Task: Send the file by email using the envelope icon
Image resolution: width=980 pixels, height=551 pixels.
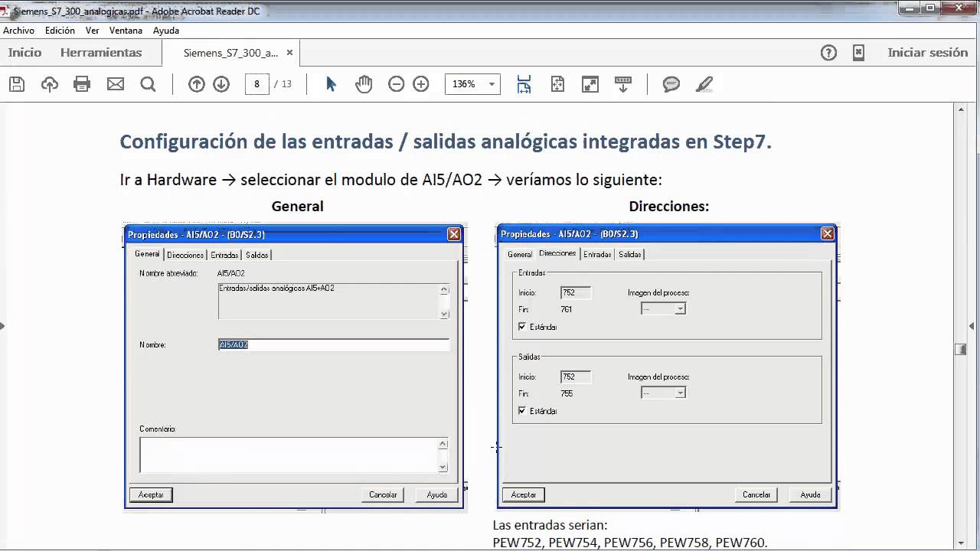Action: coord(116,84)
